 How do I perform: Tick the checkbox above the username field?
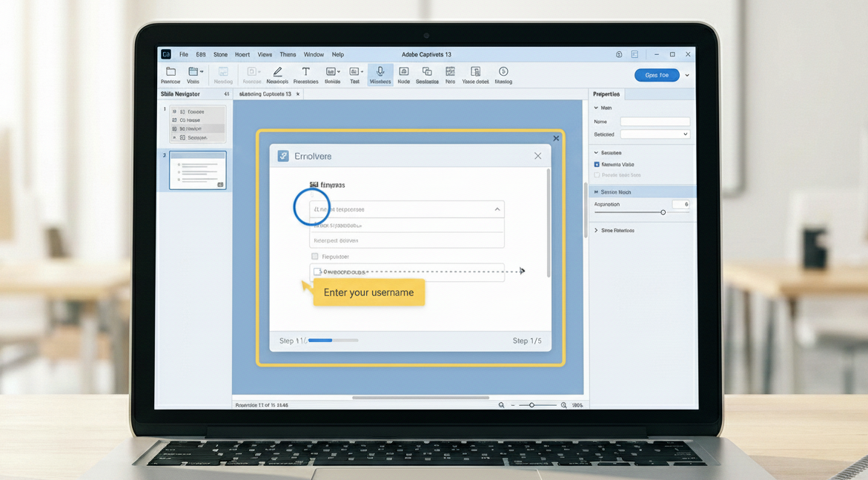coord(315,257)
